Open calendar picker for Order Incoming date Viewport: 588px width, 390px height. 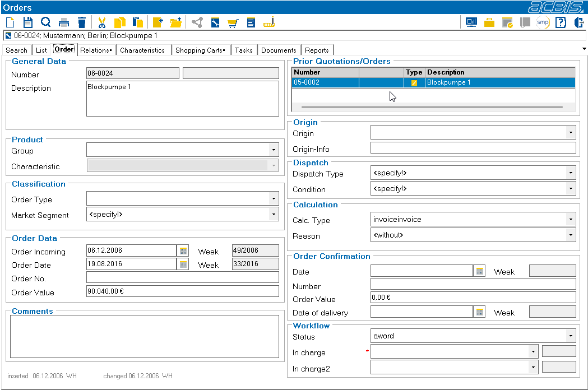pyautogui.click(x=183, y=251)
